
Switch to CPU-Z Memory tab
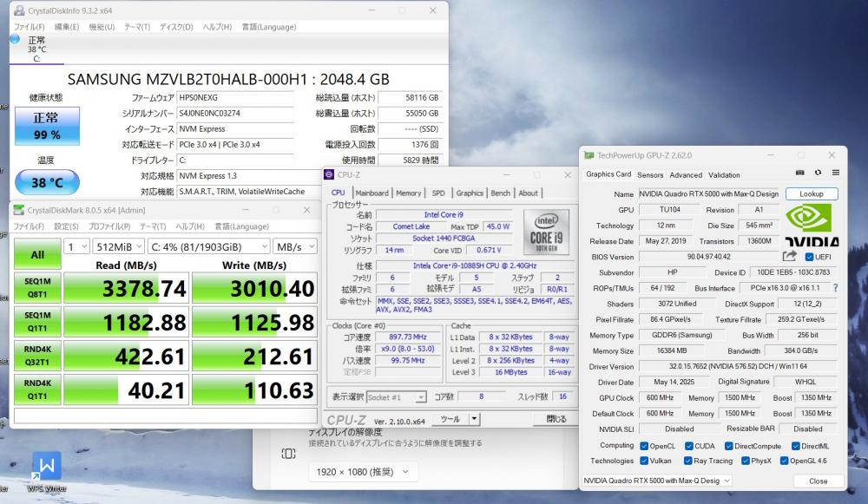pos(409,193)
